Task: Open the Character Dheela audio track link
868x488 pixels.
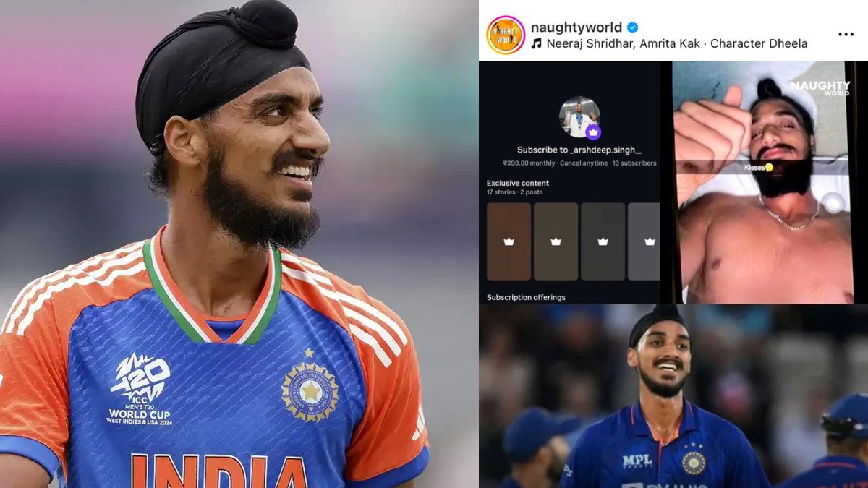Action: point(759,43)
